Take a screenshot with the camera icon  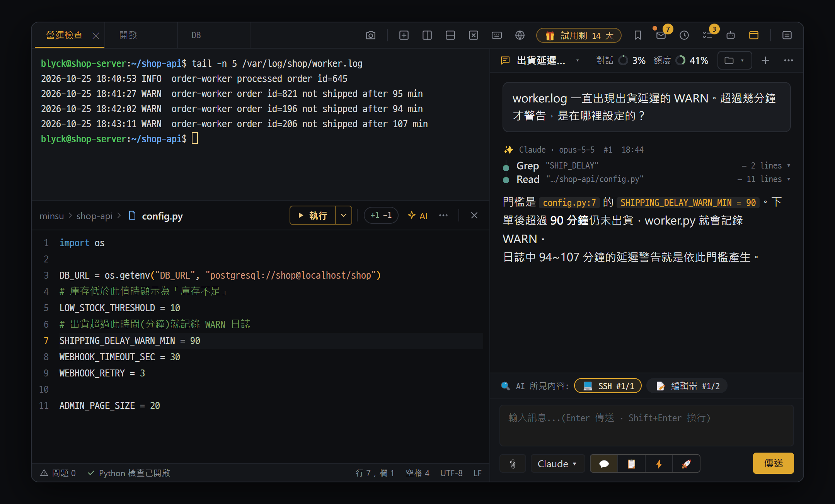370,36
